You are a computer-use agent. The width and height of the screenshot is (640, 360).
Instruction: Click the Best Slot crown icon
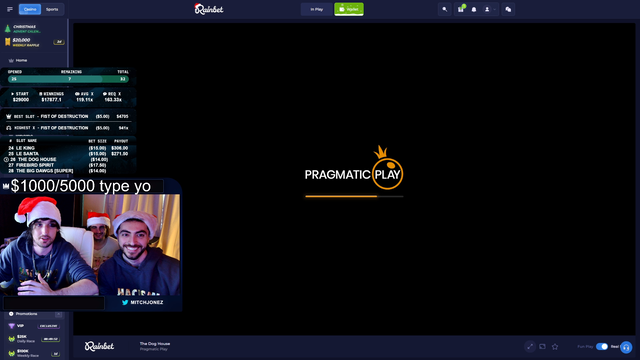[x=9, y=116]
